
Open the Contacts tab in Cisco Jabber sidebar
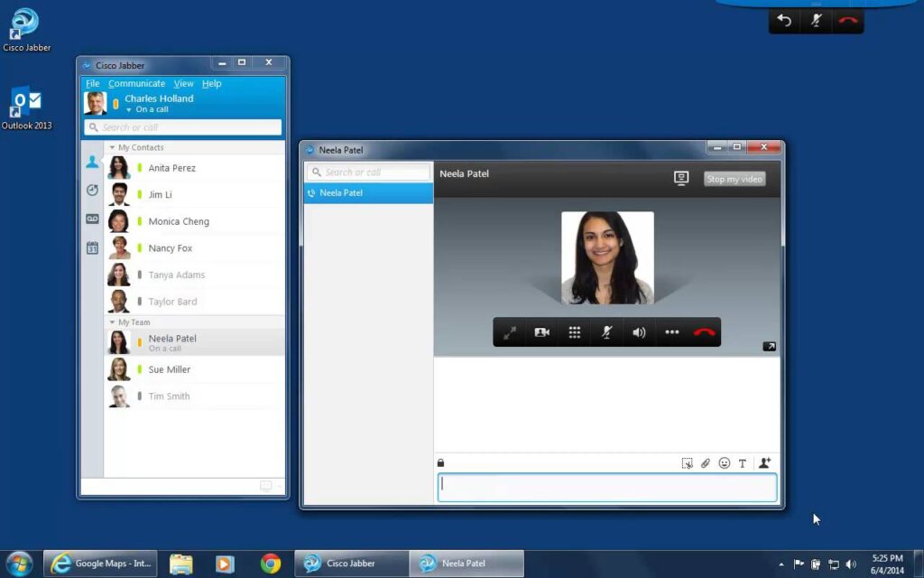tap(93, 162)
